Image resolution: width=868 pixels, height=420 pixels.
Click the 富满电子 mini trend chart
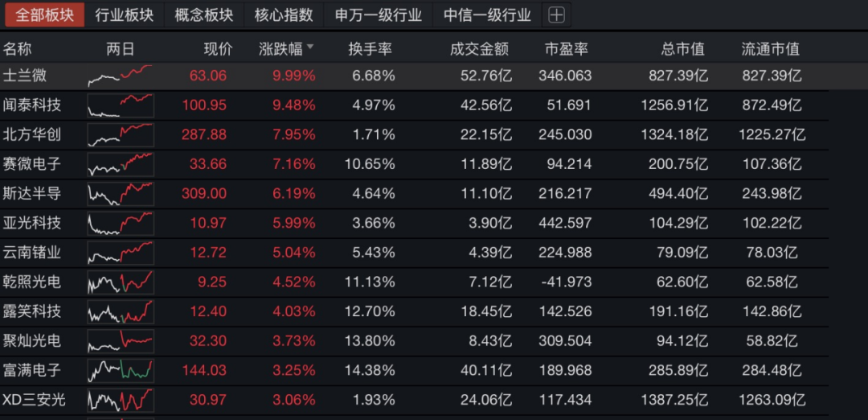(120, 370)
